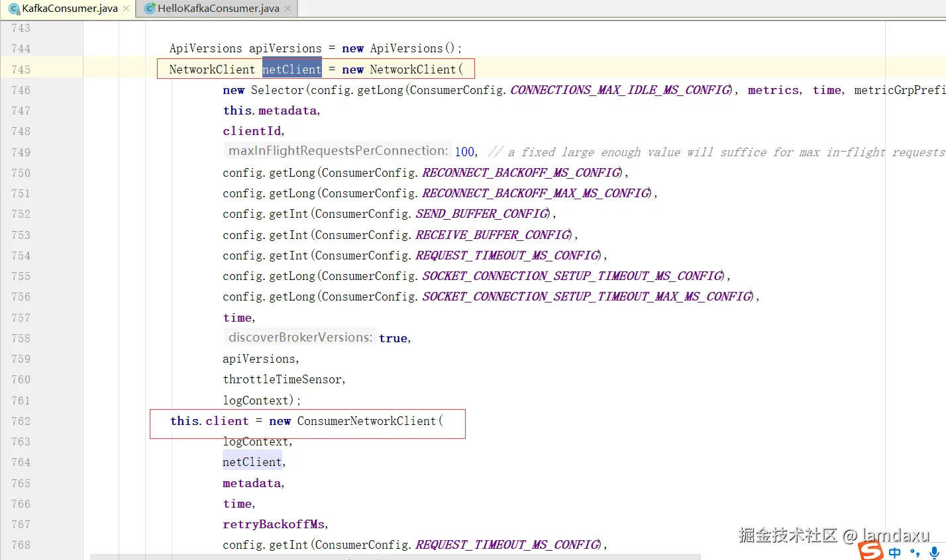Click REQUEST_TIMEOUT_MS_CONFIG on line 768
The height and width of the screenshot is (560, 946).
click(507, 545)
